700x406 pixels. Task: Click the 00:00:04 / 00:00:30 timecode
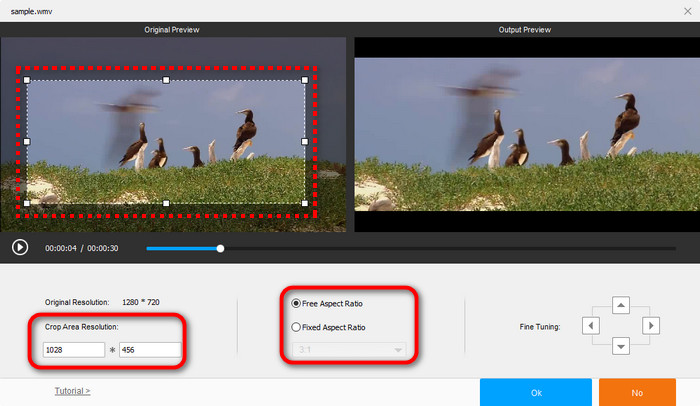click(82, 248)
